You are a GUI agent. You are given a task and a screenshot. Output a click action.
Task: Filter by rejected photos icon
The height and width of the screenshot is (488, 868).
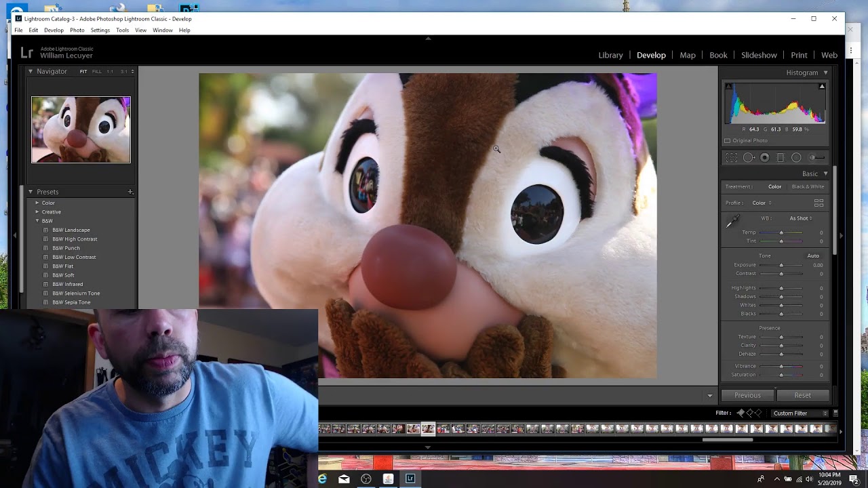point(758,413)
